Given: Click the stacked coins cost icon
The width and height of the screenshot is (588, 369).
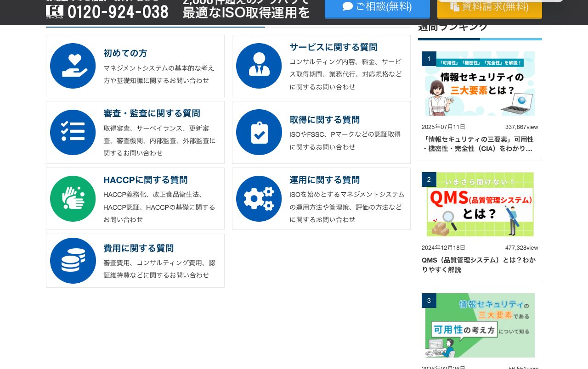Looking at the screenshot, I should point(73,261).
